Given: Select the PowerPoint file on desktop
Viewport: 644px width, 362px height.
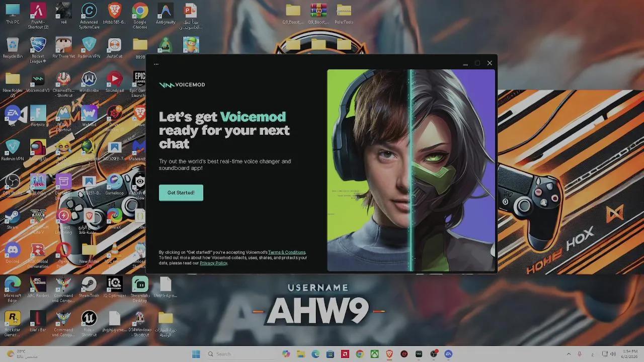Looking at the screenshot, I should click(x=191, y=16).
